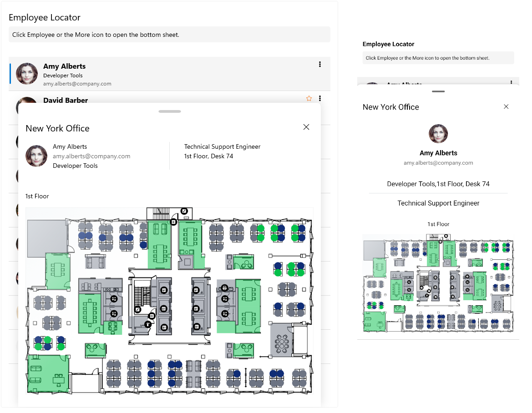Click the elevator icon on the floor map
The width and height of the screenshot is (532, 413).
(x=164, y=290)
